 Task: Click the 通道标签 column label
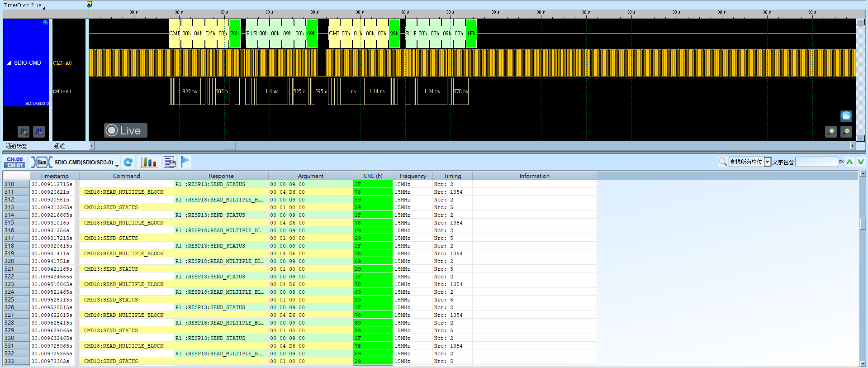(x=17, y=146)
